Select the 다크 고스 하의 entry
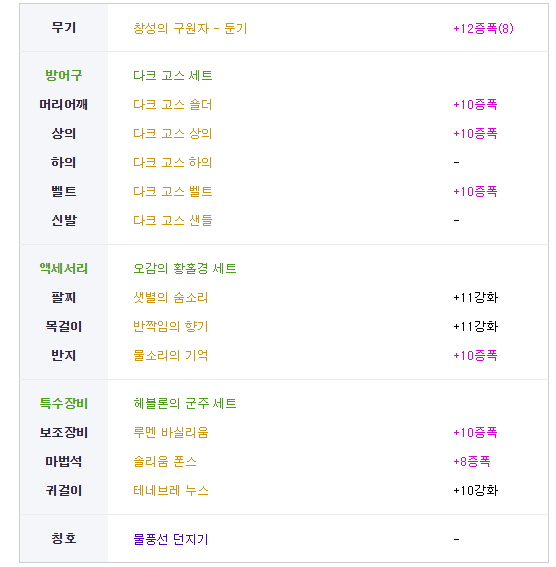This screenshot has height=567, width=556. (x=172, y=162)
